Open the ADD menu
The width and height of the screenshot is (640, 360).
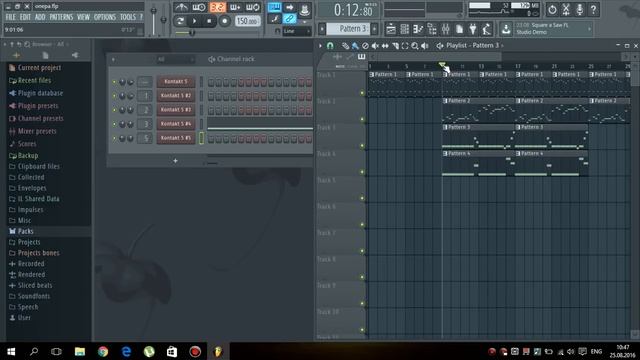pyautogui.click(x=40, y=17)
